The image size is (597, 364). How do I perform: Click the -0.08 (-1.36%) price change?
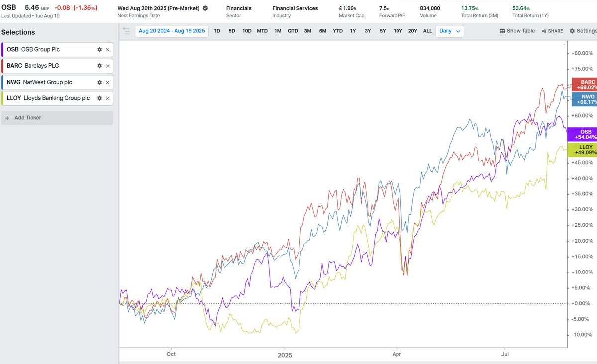[76, 8]
